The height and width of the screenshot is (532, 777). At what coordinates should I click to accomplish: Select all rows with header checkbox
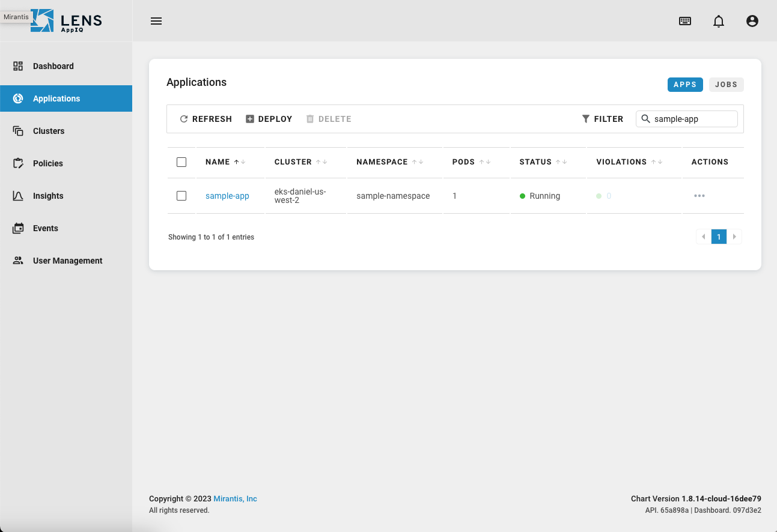181,162
